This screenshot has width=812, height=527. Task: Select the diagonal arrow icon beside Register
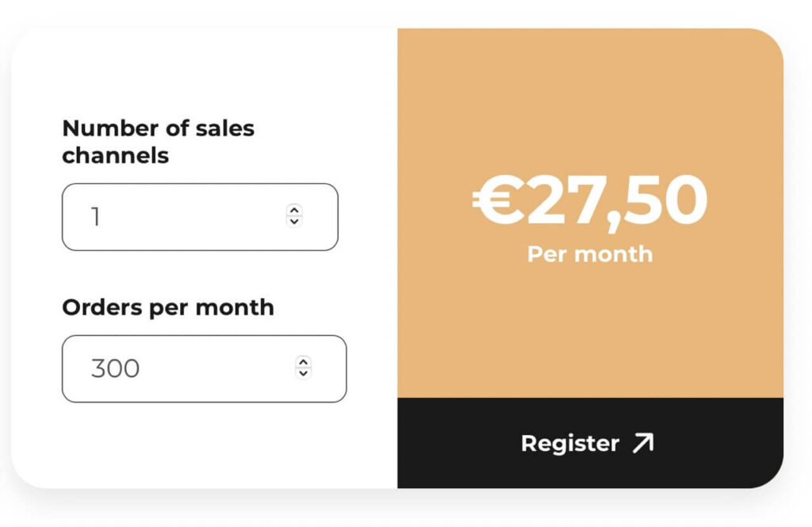[643, 444]
